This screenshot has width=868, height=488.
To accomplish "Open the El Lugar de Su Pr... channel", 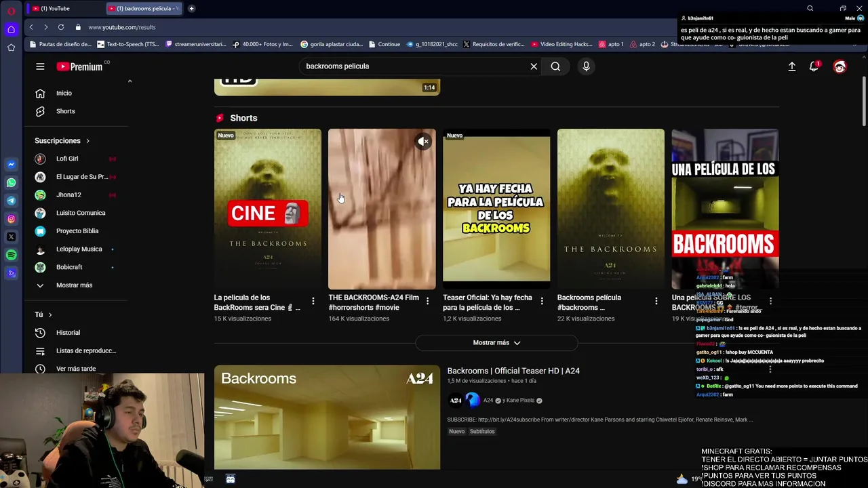I will click(82, 177).
